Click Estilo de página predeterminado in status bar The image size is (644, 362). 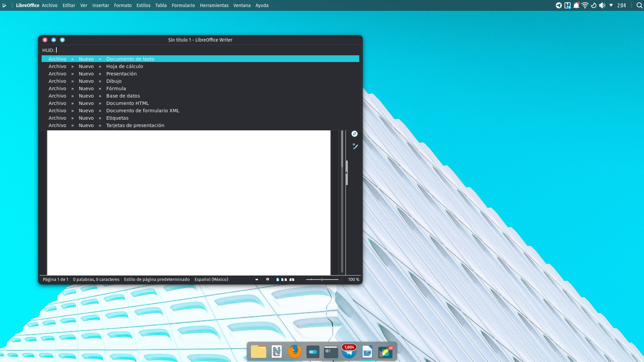point(157,279)
